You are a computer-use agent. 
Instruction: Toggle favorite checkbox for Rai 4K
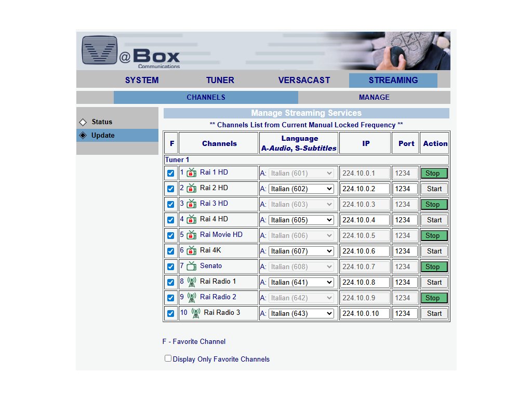tap(170, 251)
